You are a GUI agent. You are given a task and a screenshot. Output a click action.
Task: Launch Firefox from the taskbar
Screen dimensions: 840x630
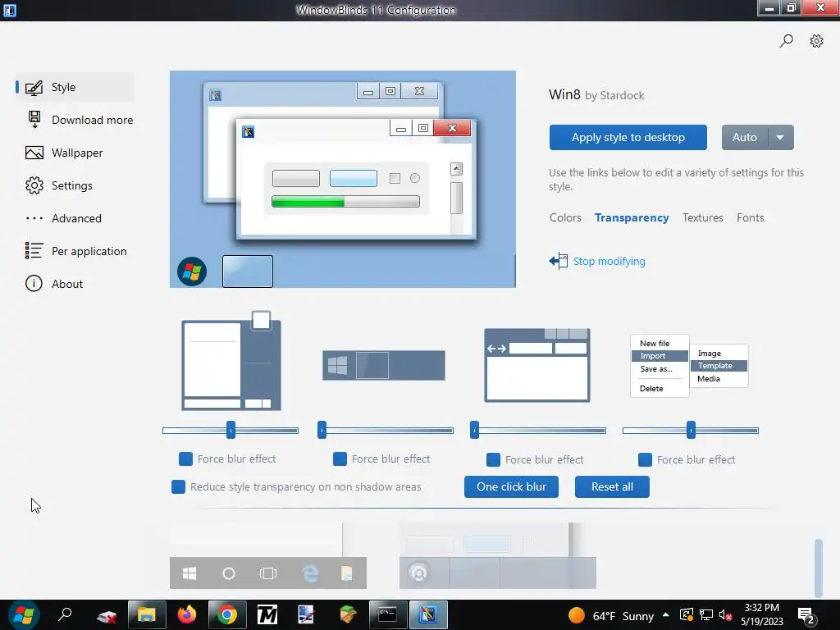pos(186,614)
